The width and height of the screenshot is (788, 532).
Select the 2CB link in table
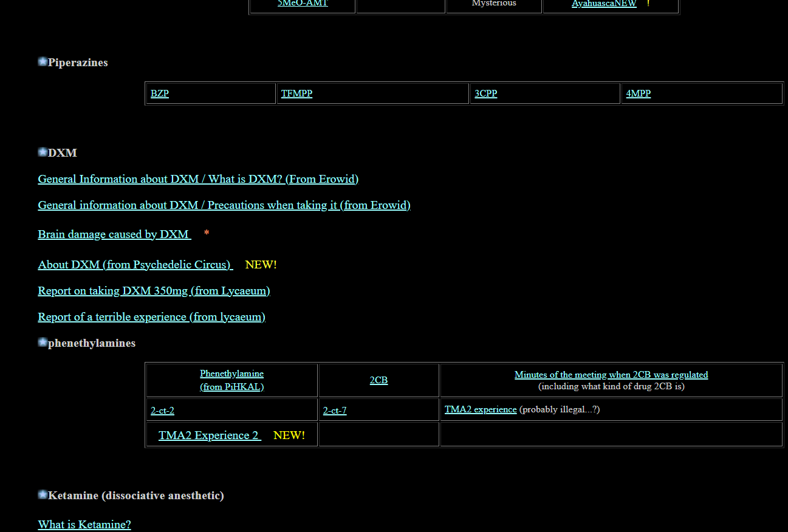click(379, 380)
